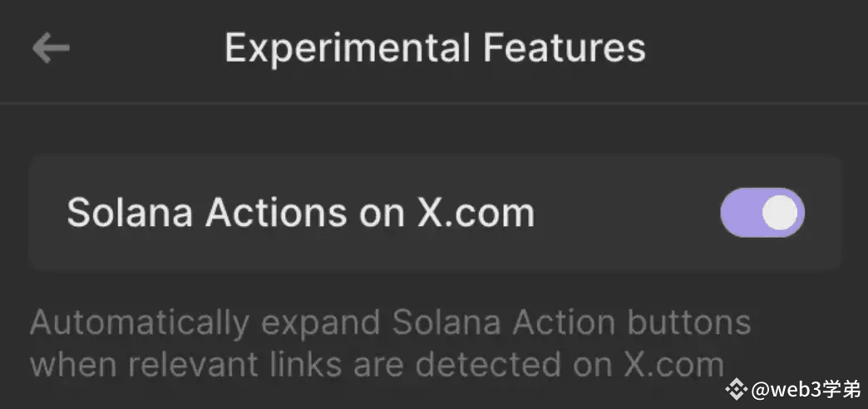868x409 pixels.
Task: Tap the Solana Actions settings row card
Action: point(435,213)
